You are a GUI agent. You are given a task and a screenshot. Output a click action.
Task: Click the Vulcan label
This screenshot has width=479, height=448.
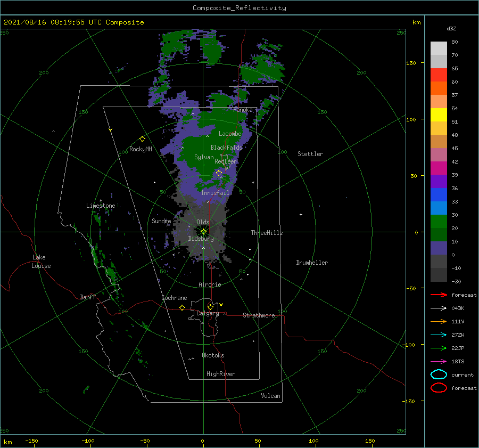(x=270, y=396)
